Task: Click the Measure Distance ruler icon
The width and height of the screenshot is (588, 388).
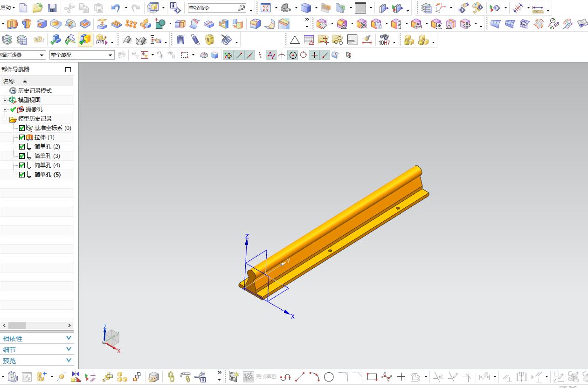Action: coord(538,8)
